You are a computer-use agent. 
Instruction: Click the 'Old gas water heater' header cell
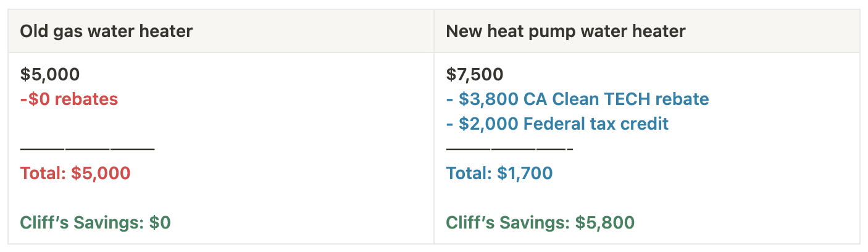[x=221, y=31]
